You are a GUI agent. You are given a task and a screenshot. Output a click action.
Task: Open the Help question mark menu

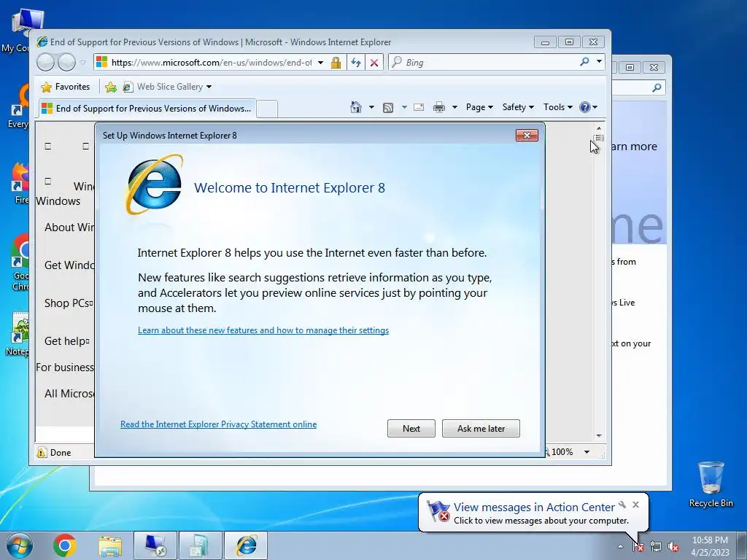[x=588, y=107]
